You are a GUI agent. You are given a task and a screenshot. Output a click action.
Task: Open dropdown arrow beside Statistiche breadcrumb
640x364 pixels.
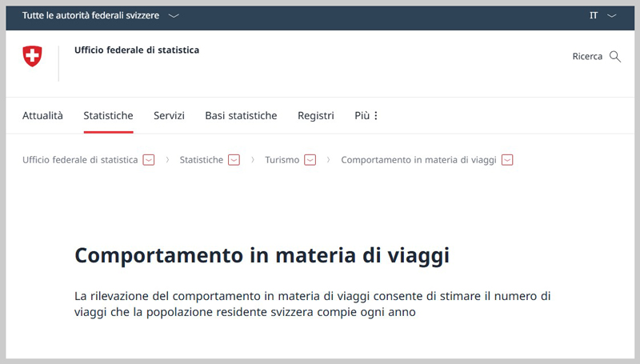coord(234,160)
